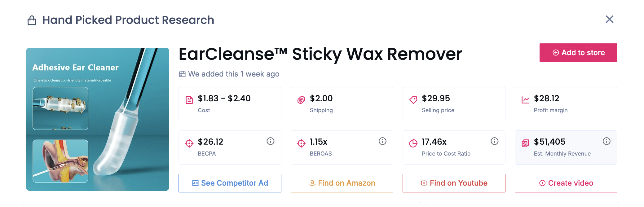Click the EarCleanse Sticky Wax Remover title
This screenshot has height=207, width=644.
[320, 54]
